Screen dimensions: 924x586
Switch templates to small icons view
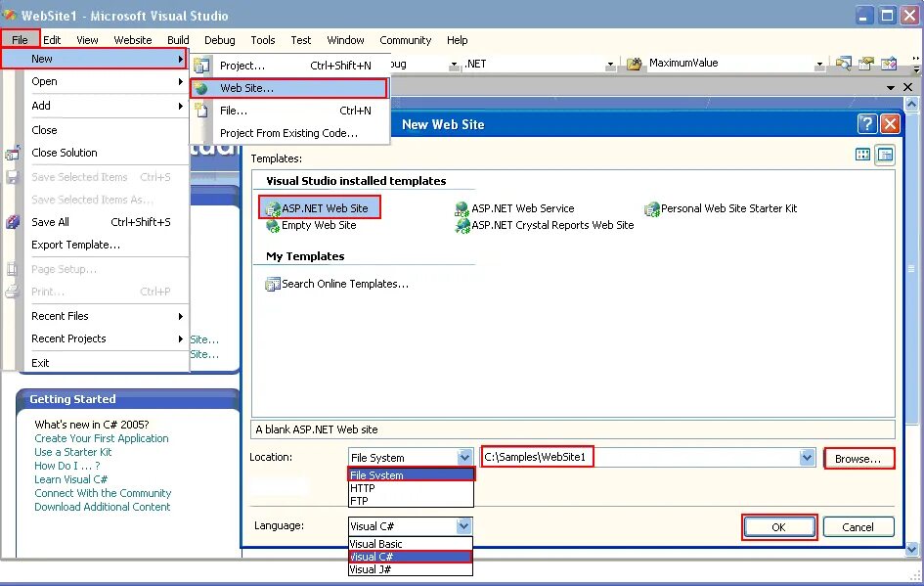[x=885, y=155]
